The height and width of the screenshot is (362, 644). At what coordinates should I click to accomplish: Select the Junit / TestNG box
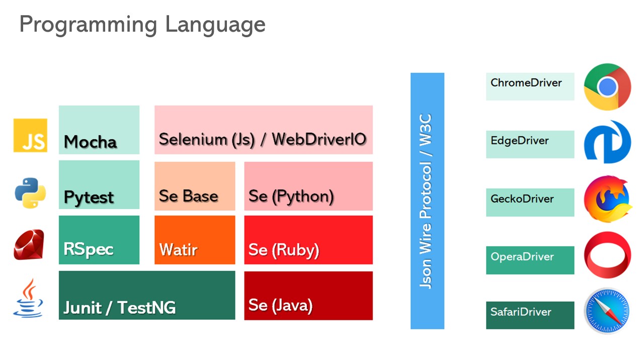147,295
